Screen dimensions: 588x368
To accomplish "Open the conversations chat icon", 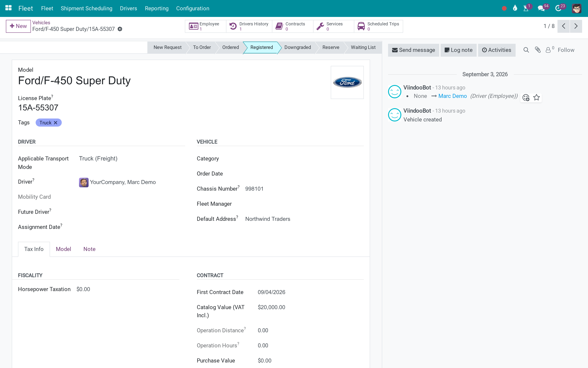I will tap(541, 8).
